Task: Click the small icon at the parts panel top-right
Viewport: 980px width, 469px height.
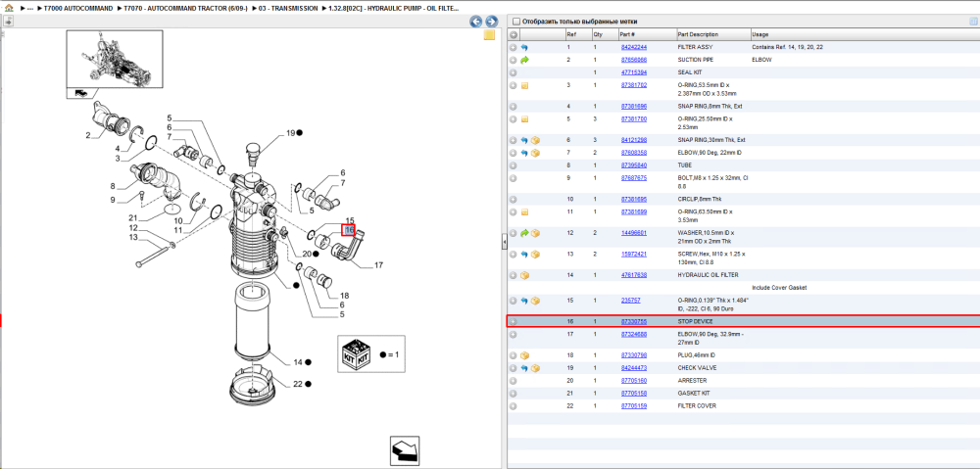Action: (x=973, y=22)
